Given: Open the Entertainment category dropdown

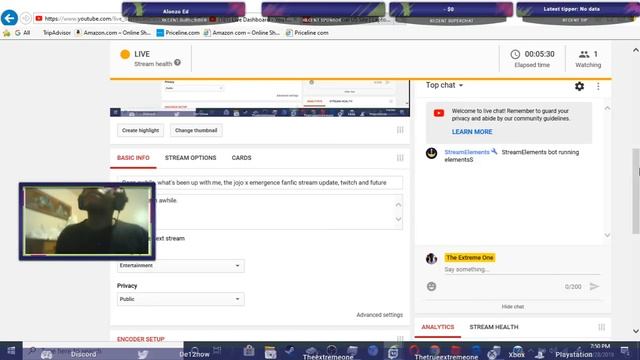Looking at the screenshot, I should [180, 266].
